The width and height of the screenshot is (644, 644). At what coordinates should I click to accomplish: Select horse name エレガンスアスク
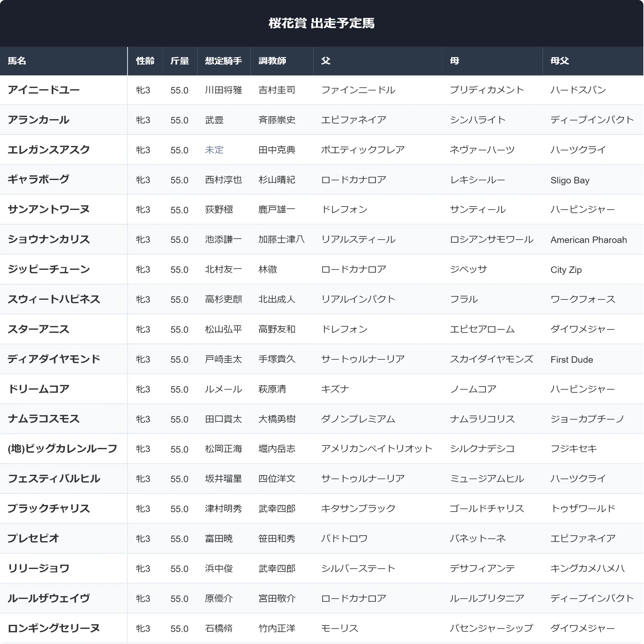point(49,150)
